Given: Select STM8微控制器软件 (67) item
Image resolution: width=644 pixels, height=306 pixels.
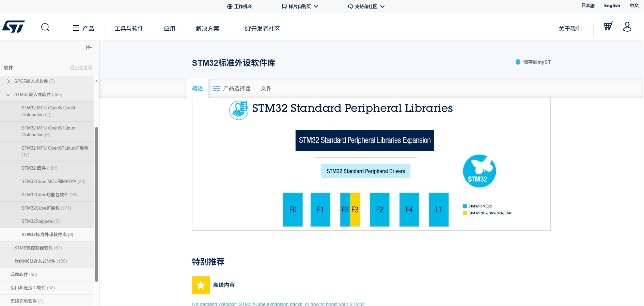Looking at the screenshot, I should click(x=47, y=248).
